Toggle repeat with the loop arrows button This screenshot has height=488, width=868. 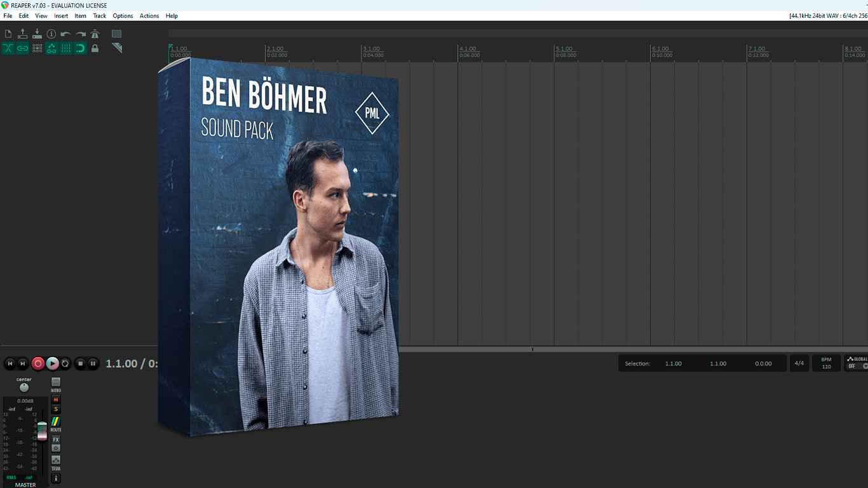point(65,363)
